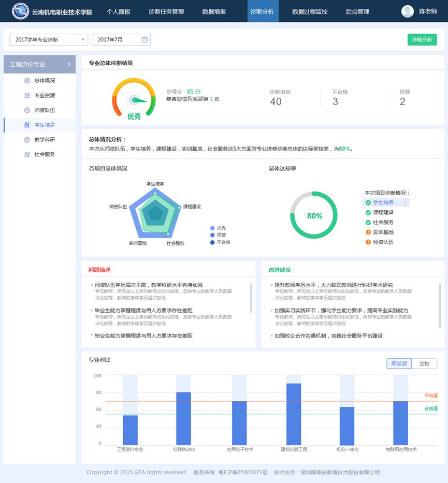Click the 陈老师 user avatar
This screenshot has width=448, height=483.
pos(408,11)
